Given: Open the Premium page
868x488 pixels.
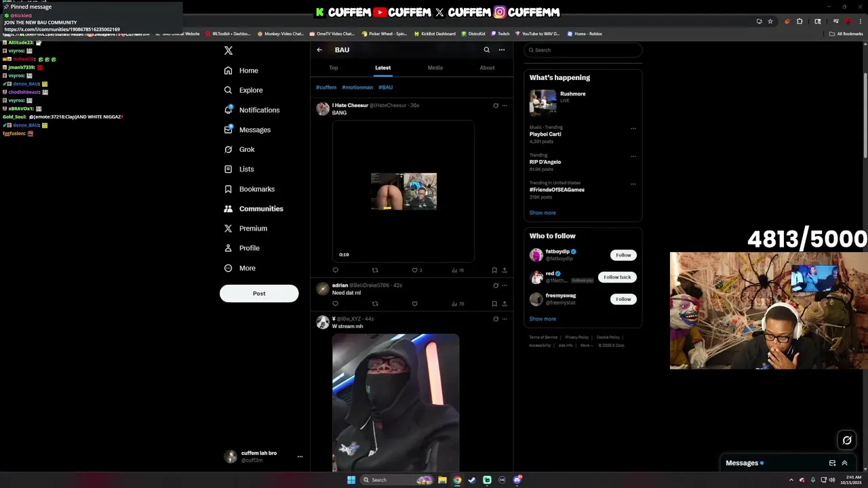Looking at the screenshot, I should [x=245, y=228].
